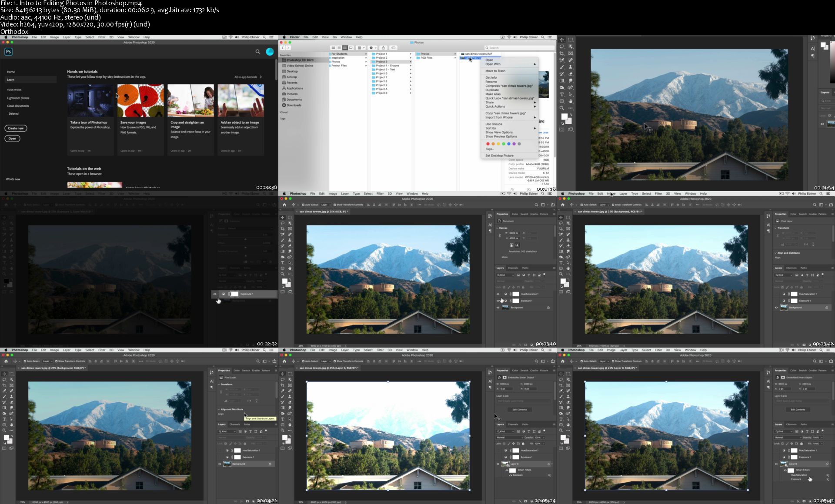Select the Move tool in the 00:05:04 frame
835x504 pixels.
click(283, 374)
